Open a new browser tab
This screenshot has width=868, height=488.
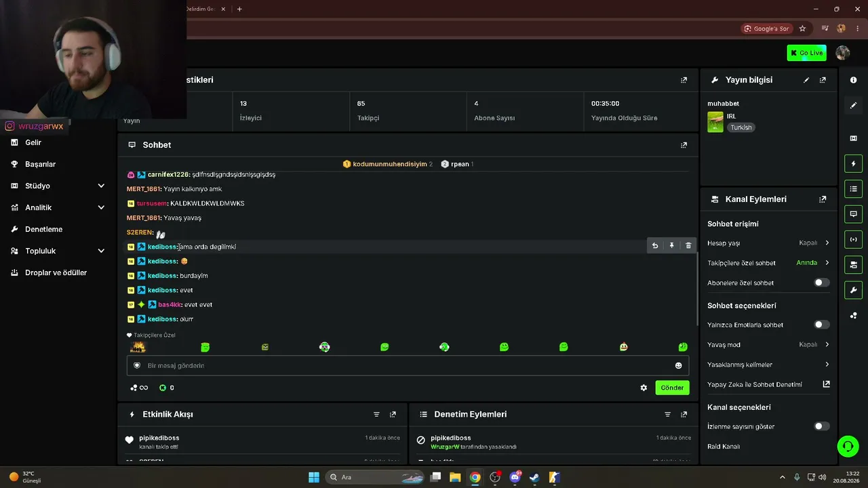pos(239,9)
